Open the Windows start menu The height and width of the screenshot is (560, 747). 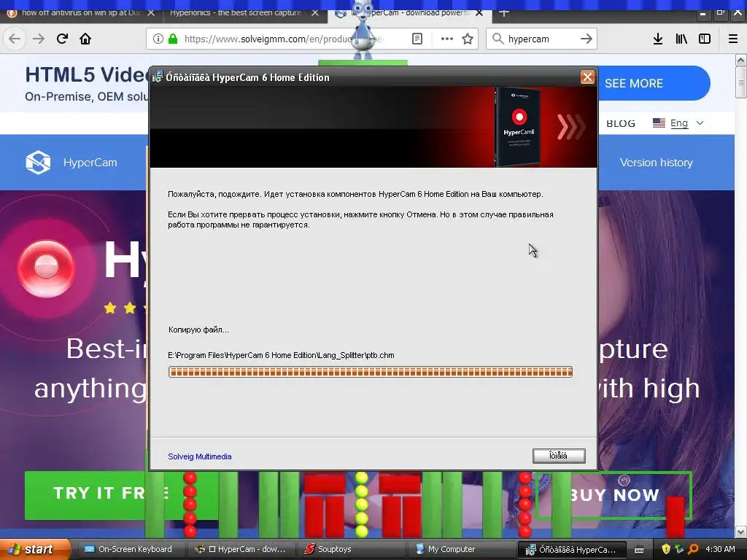point(35,549)
